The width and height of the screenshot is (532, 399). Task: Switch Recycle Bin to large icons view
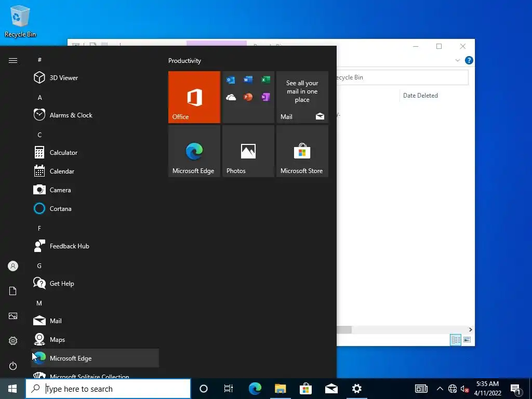tap(467, 340)
